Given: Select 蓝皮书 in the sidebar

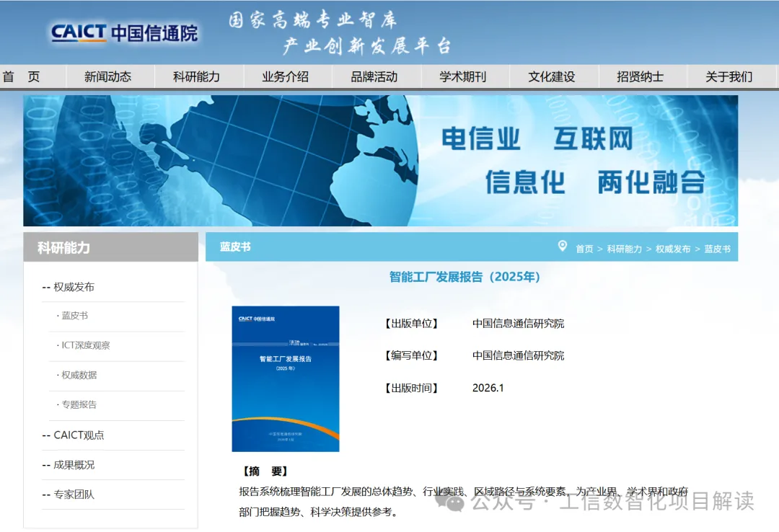Looking at the screenshot, I should 74,316.
